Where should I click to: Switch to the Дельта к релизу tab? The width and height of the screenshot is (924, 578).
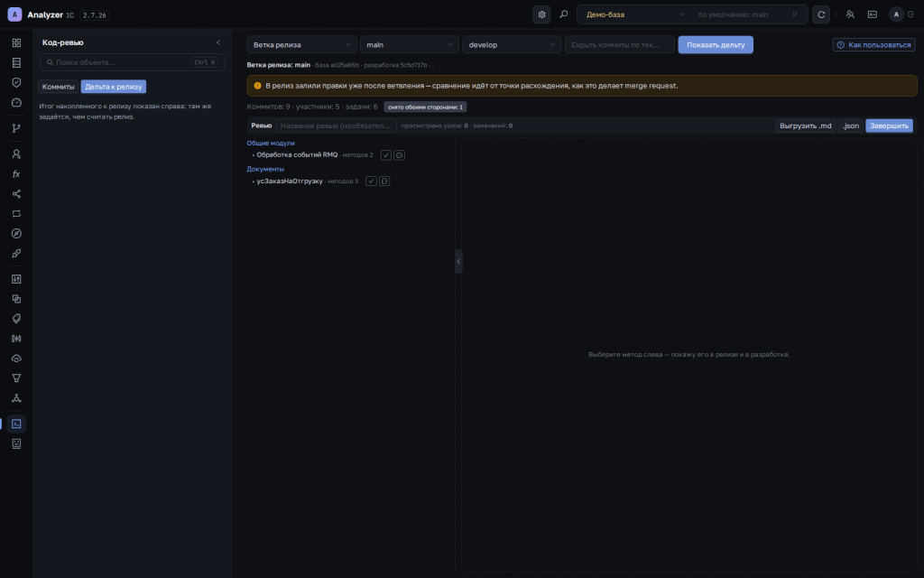tap(113, 87)
